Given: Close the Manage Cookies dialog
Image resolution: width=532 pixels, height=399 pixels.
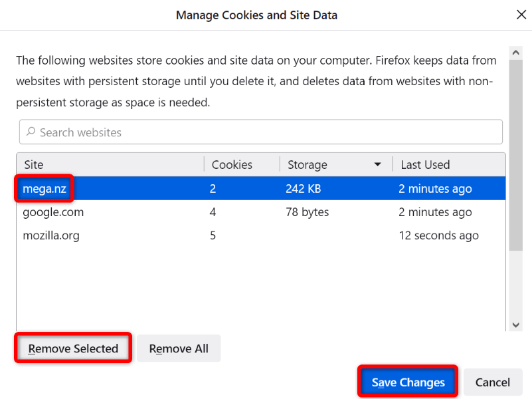Looking at the screenshot, I should coord(521,15).
